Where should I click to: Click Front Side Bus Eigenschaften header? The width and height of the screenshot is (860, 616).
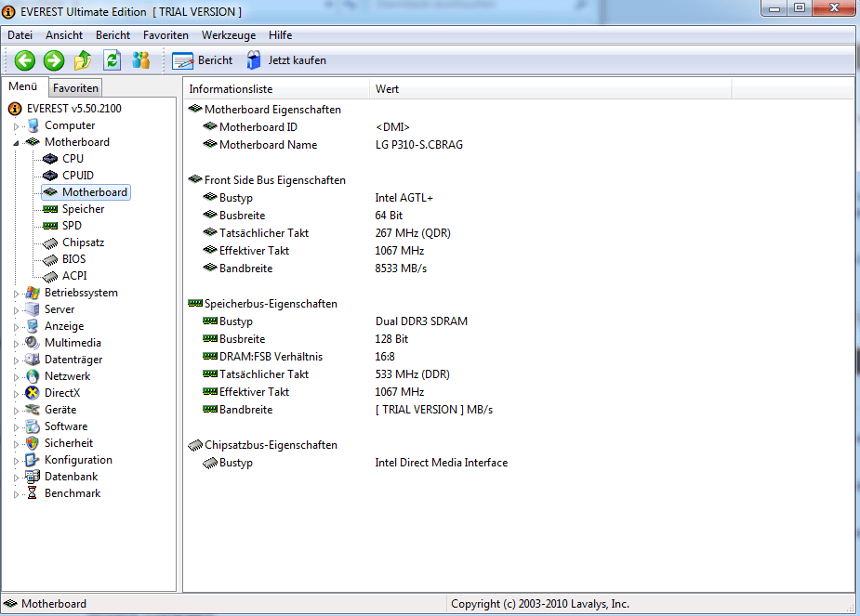click(275, 180)
